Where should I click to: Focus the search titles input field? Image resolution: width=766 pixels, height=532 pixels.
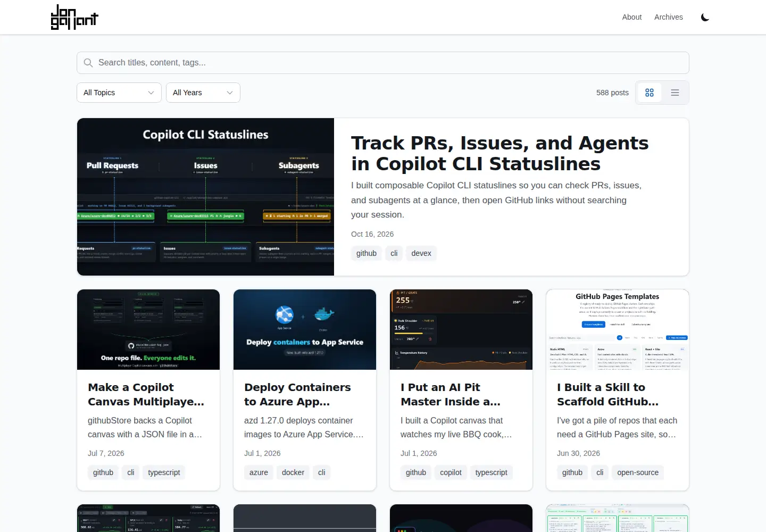point(383,63)
